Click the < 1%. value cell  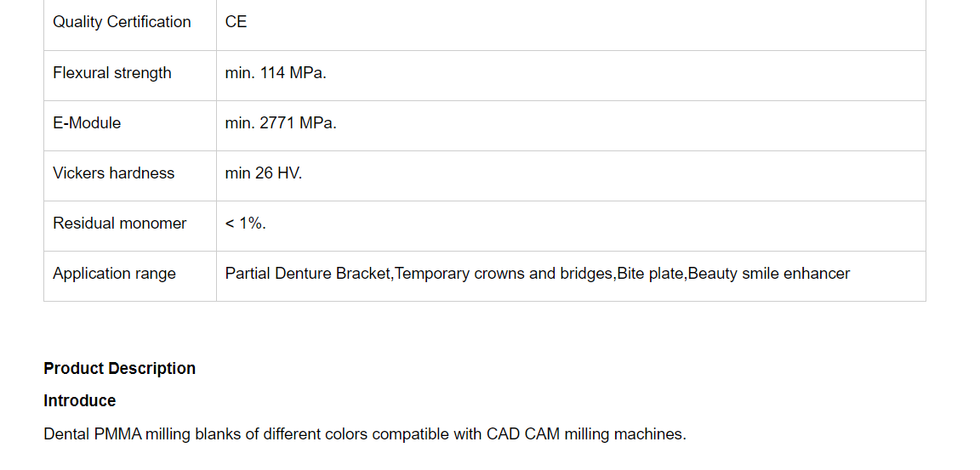pyautogui.click(x=246, y=224)
